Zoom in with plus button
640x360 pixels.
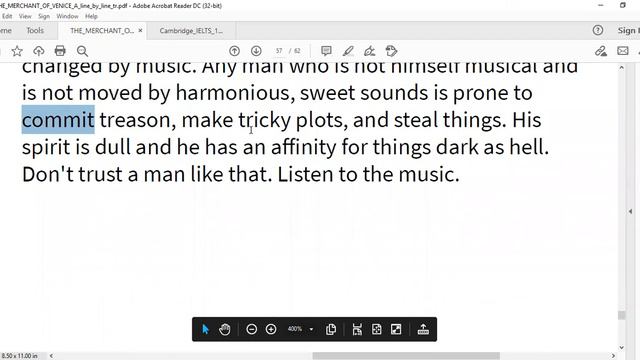pos(271,329)
